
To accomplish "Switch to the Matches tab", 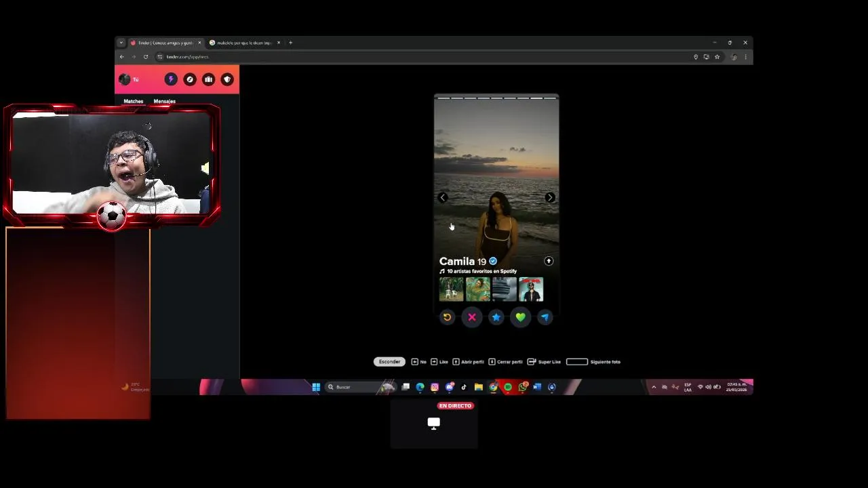I will [x=134, y=101].
